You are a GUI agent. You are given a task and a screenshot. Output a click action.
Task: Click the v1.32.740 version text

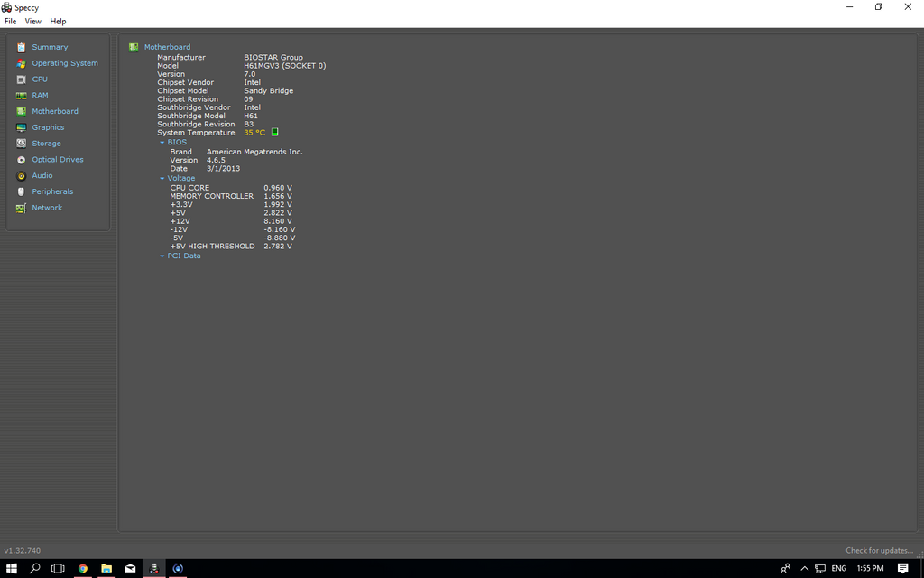[x=23, y=550]
